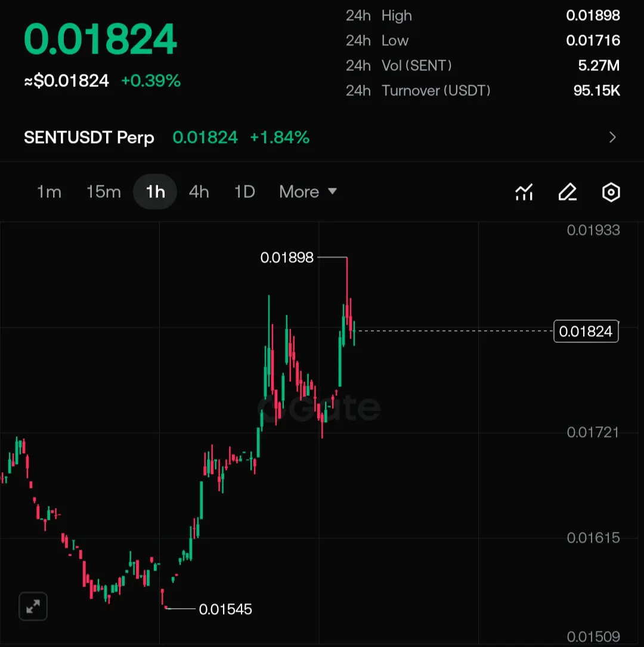
Task: Click the 0.01545 low marker on chart
Action: click(x=225, y=609)
